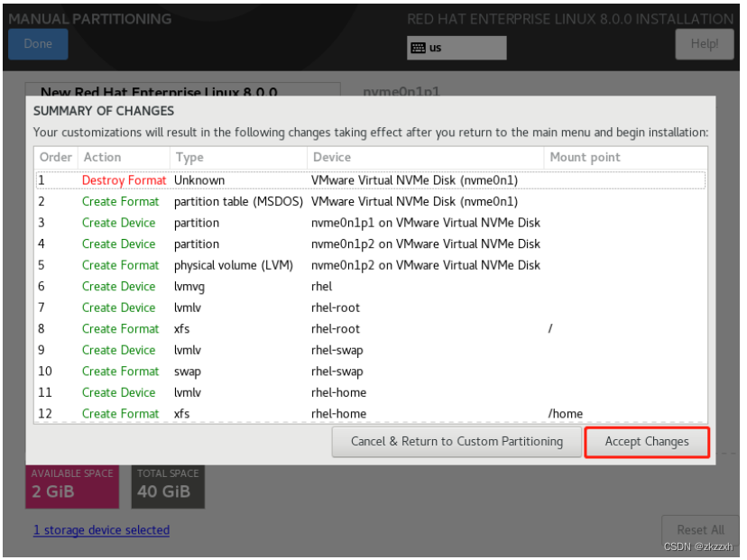747x560 pixels.
Task: Select row 3 nvme0n1p1 partition
Action: [370, 223]
